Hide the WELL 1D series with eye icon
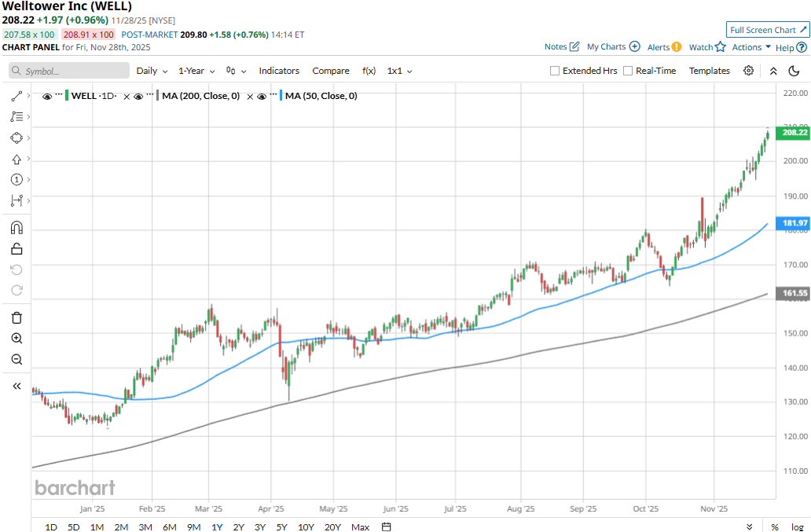Screen dimensions: 811x532 pyautogui.click(x=47, y=96)
